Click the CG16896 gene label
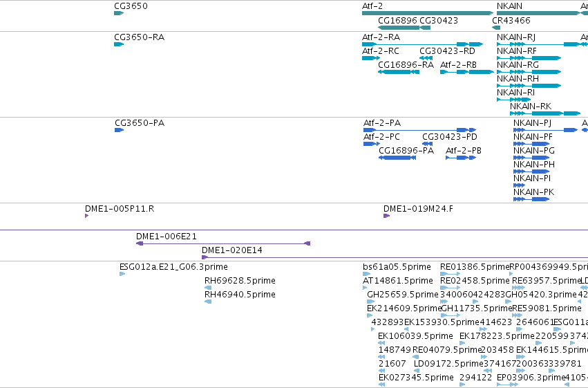This screenshot has width=588, height=388. [397, 21]
